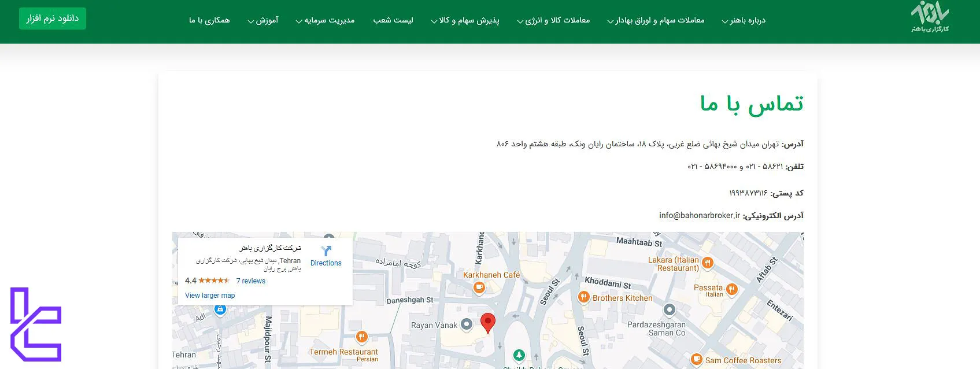The height and width of the screenshot is (369, 980).
Task: Click the Maahtaab St label on map
Action: click(x=639, y=242)
